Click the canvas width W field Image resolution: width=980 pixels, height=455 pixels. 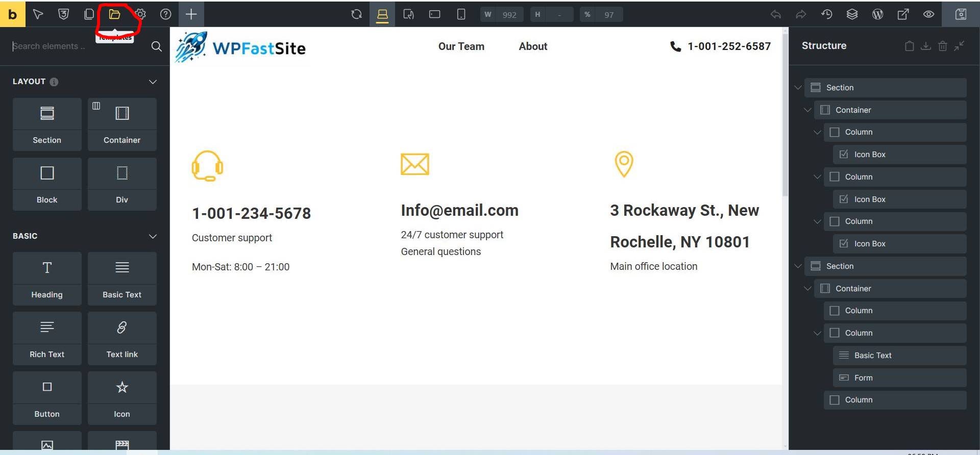[x=501, y=15]
